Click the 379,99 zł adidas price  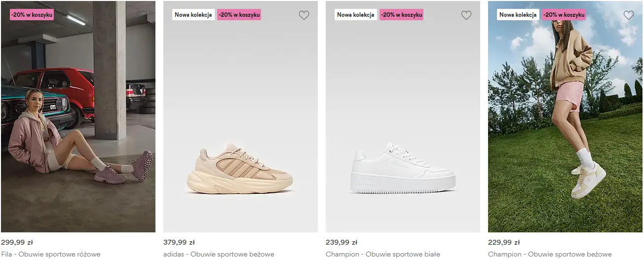click(x=179, y=242)
